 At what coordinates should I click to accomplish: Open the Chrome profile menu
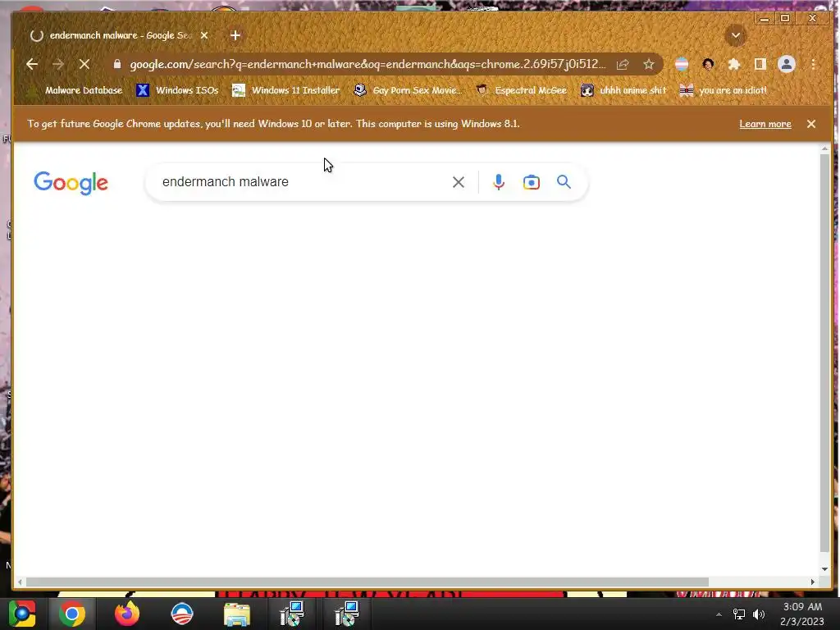787,64
